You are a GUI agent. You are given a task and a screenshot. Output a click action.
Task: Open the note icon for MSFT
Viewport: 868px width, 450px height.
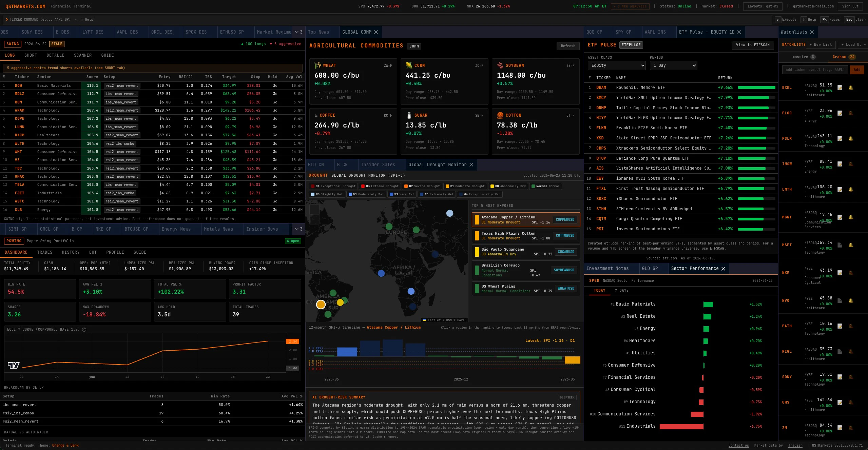pyautogui.click(x=840, y=245)
